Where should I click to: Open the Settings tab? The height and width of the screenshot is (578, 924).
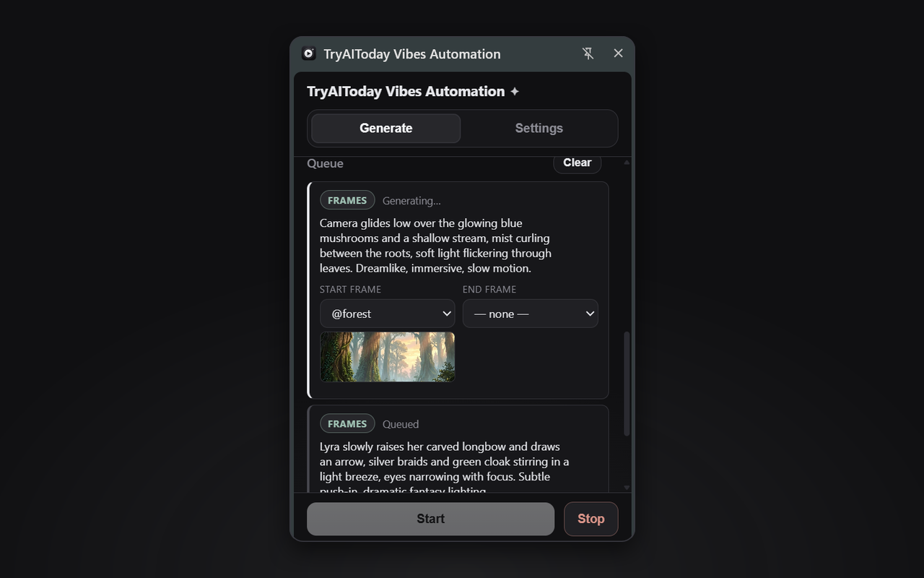(x=539, y=129)
